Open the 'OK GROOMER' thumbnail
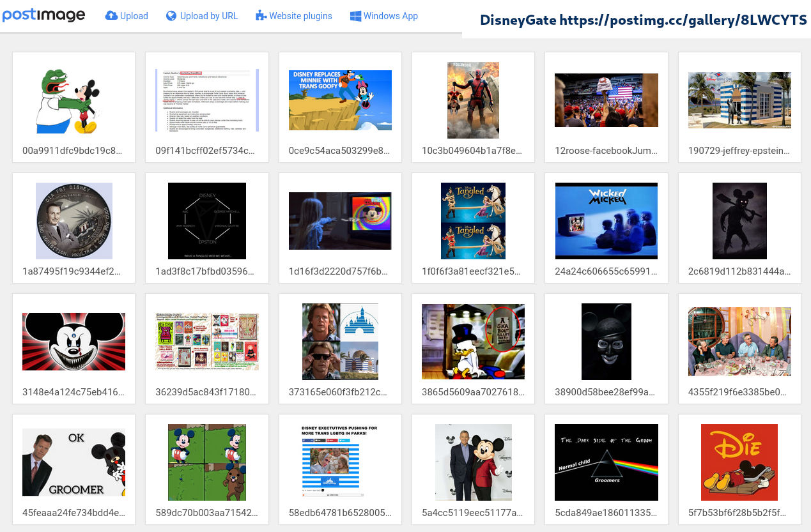This screenshot has width=811, height=532. pyautogui.click(x=74, y=462)
